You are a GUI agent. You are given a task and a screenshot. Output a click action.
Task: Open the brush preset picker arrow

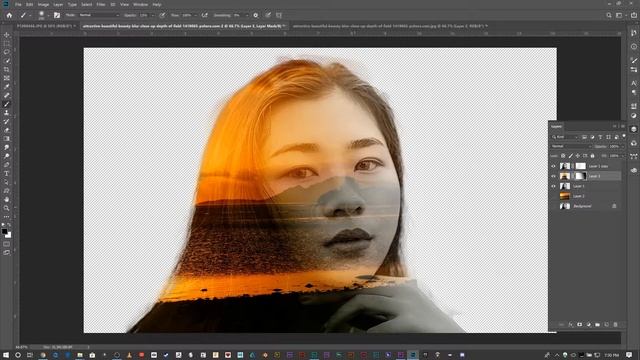point(48,15)
